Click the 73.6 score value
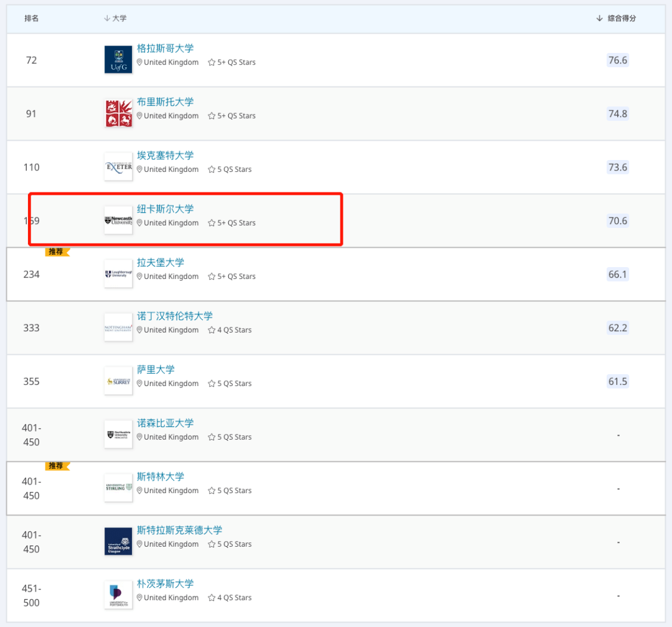 (618, 167)
